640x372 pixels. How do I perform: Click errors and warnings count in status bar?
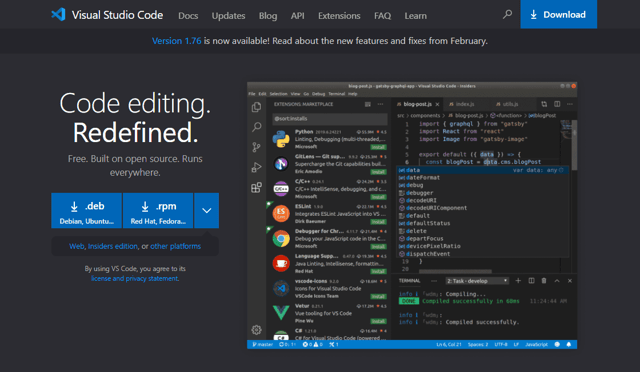(x=313, y=344)
